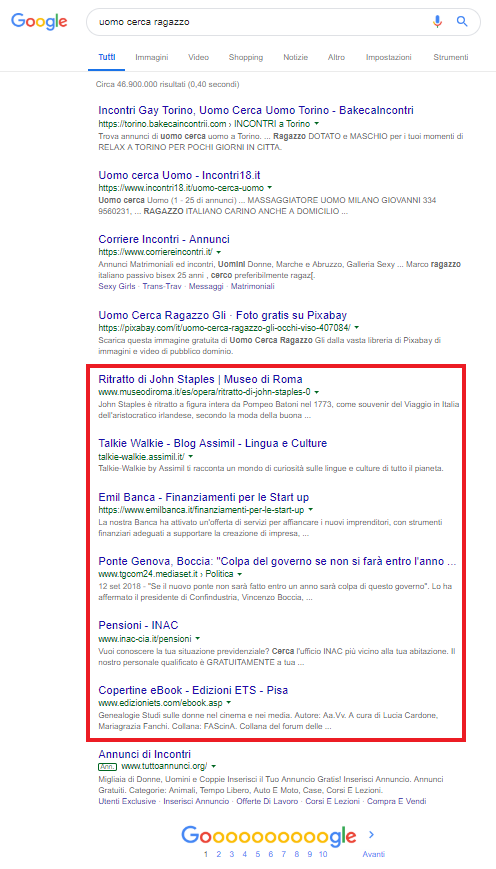This screenshot has height=869, width=496.
Task: Open 'Corriere Incontri - Annunci' result
Action: point(163,239)
